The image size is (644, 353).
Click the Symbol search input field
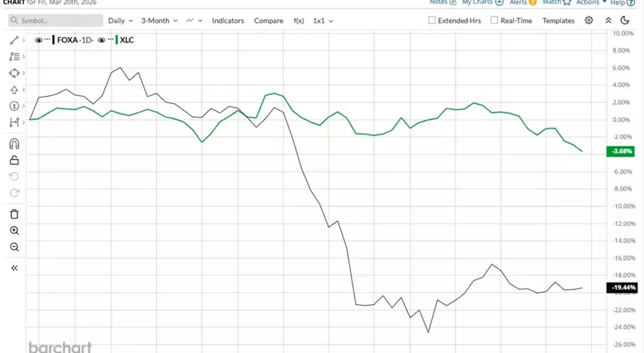(x=56, y=21)
